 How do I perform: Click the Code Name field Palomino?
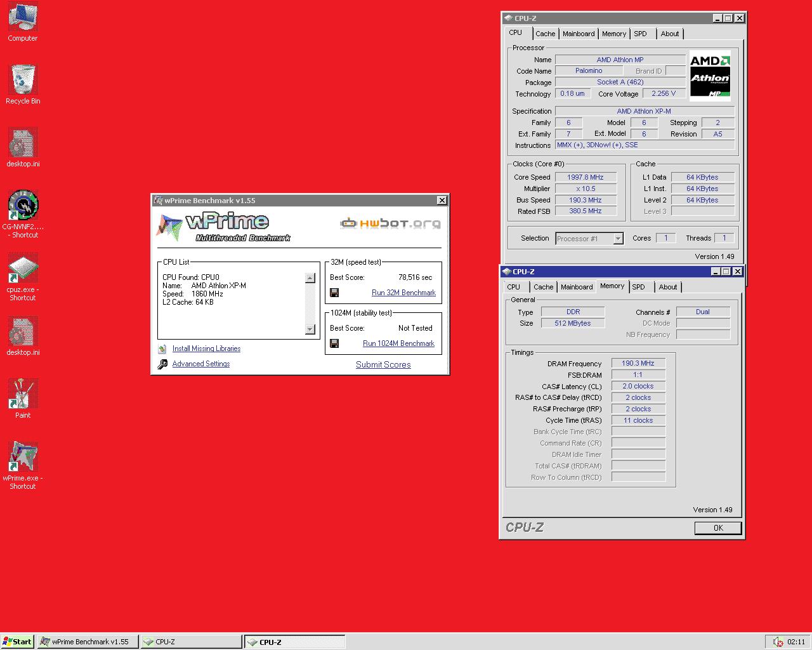click(x=589, y=70)
